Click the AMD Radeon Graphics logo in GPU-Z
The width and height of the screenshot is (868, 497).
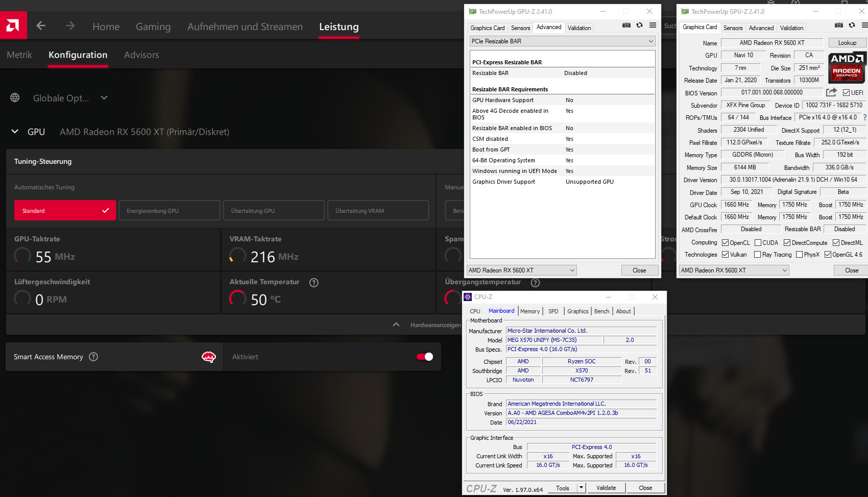[847, 67]
